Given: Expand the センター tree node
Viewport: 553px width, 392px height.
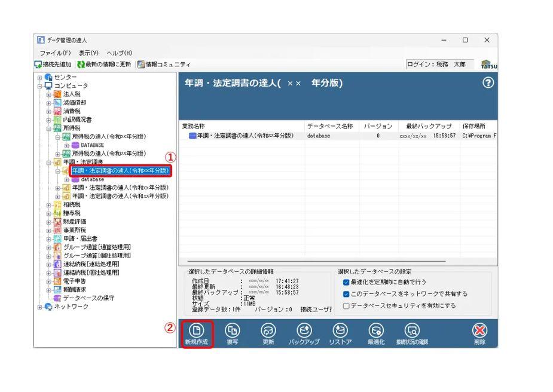Looking at the screenshot, I should pyautogui.click(x=40, y=77).
